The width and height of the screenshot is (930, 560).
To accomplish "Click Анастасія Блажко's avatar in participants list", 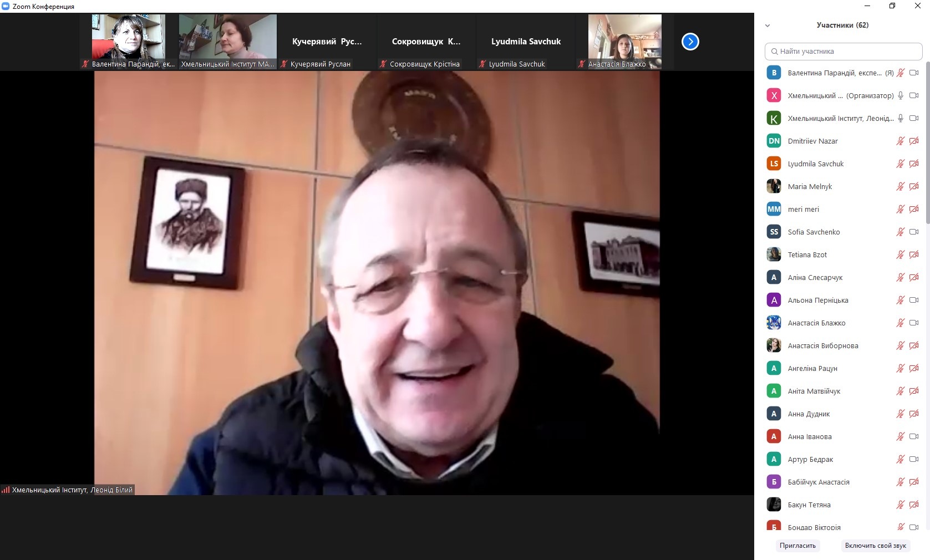I will (774, 323).
